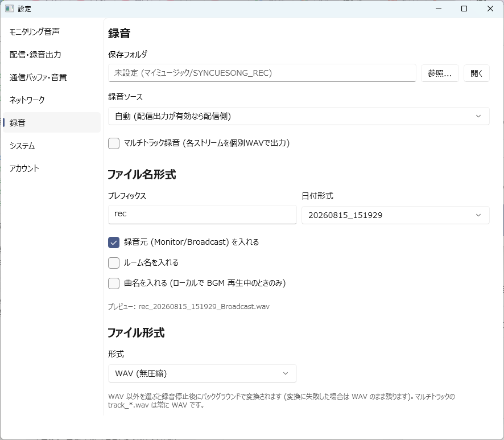The image size is (504, 440).
Task: Maximize the 設定 window
Action: click(464, 9)
